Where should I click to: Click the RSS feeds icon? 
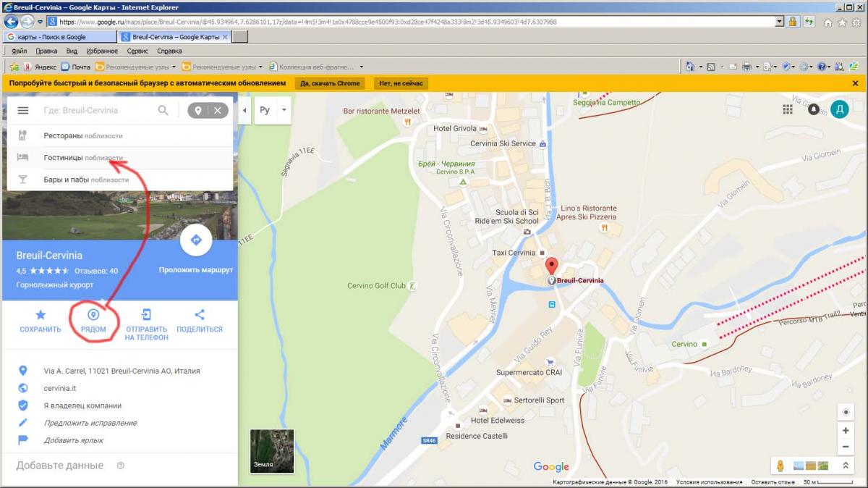pyautogui.click(x=711, y=67)
